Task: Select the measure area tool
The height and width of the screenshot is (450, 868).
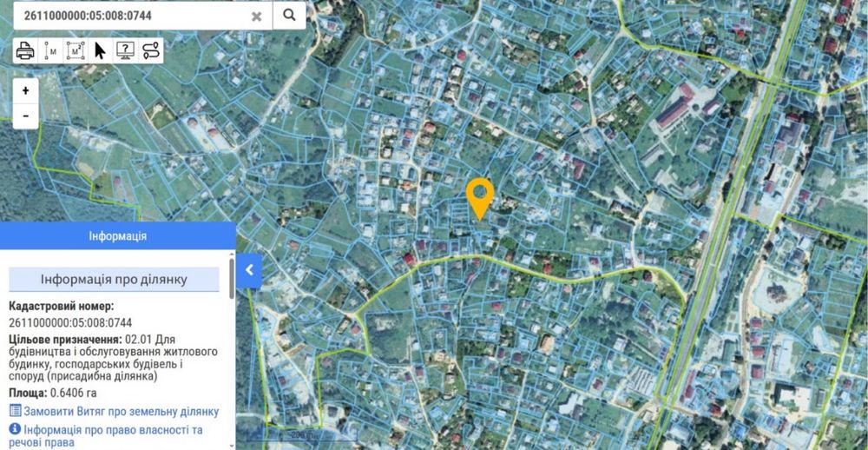Action: tap(76, 51)
